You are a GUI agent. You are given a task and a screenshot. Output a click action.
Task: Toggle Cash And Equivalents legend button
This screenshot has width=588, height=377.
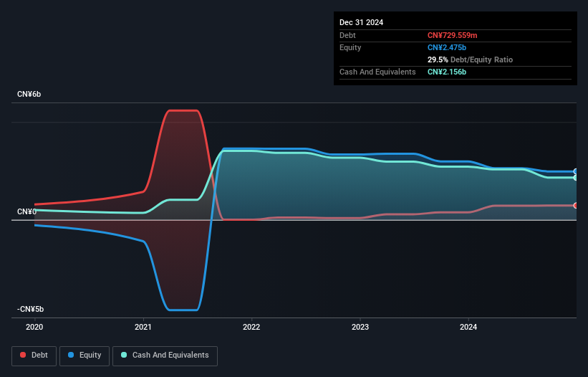[x=165, y=355]
